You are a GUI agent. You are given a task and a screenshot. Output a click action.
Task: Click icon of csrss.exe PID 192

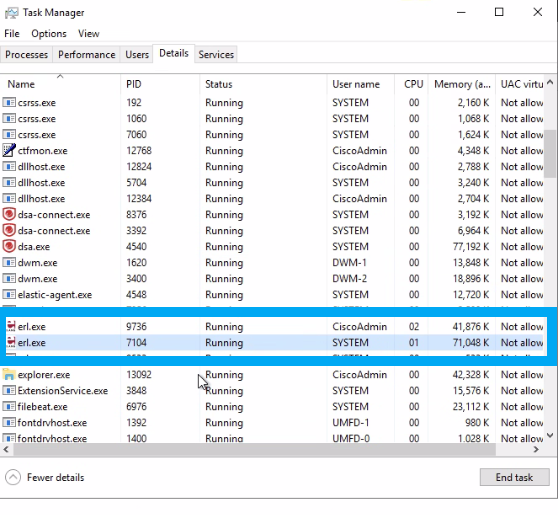point(9,103)
